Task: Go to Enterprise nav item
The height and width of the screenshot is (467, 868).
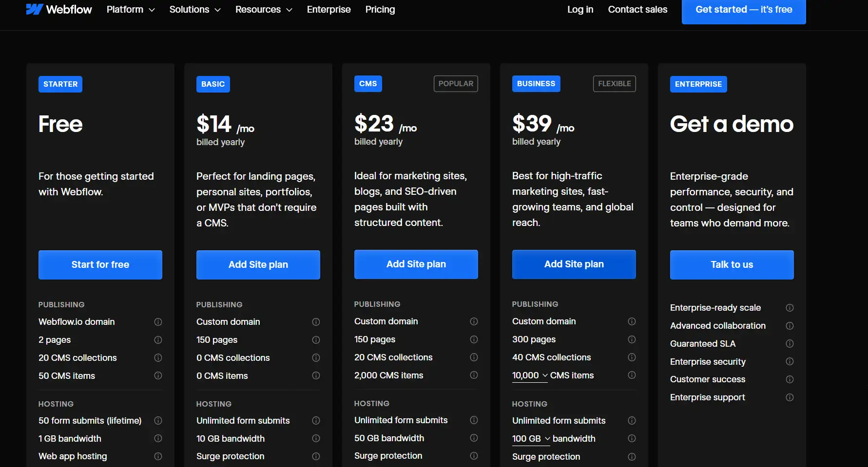Action: coord(329,9)
